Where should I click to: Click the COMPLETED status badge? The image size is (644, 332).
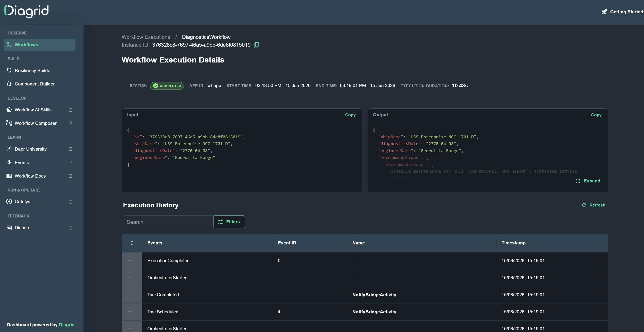coord(167,86)
